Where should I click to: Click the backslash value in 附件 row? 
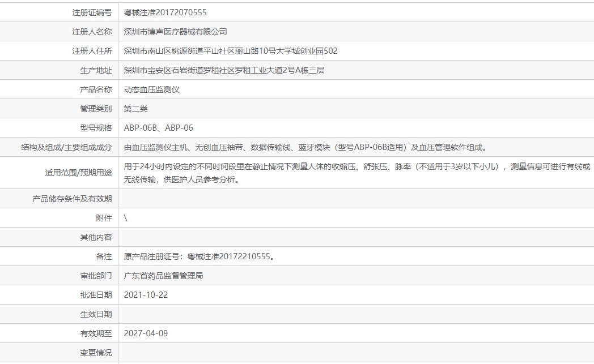click(x=126, y=219)
